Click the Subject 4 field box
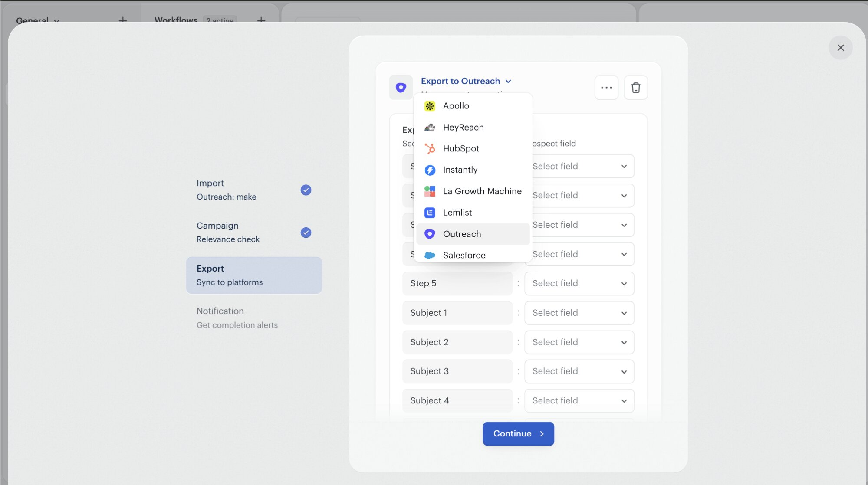 pyautogui.click(x=457, y=400)
